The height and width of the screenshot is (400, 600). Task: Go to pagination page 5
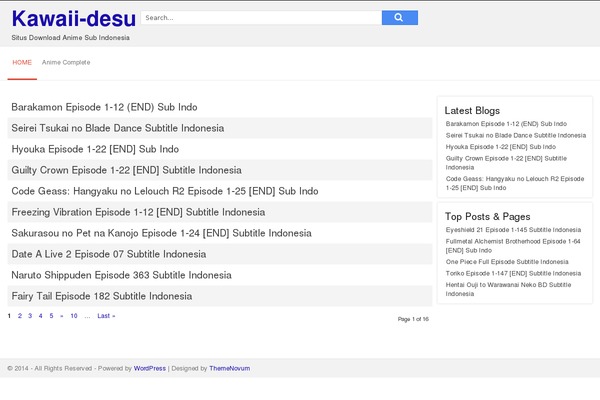[x=51, y=316]
